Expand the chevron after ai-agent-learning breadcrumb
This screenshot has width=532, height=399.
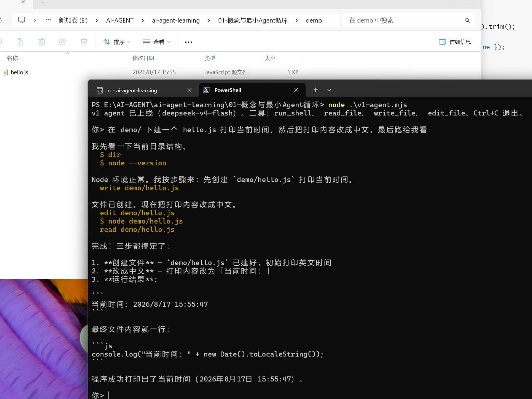[x=209, y=20]
